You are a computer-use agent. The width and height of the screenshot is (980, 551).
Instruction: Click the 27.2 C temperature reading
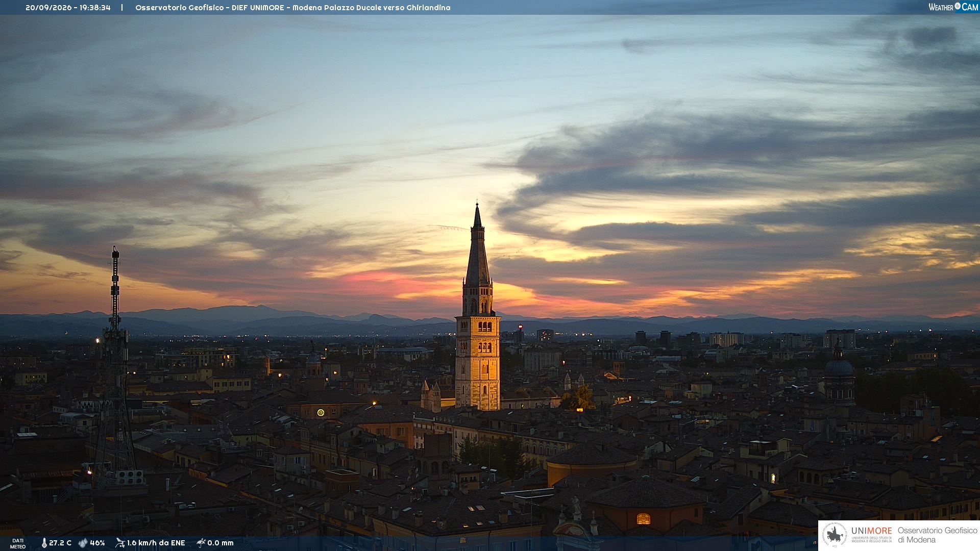(x=60, y=543)
